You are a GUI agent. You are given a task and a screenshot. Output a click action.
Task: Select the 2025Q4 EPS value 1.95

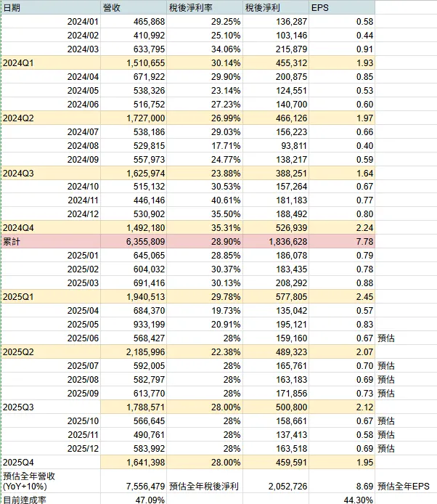coord(364,460)
